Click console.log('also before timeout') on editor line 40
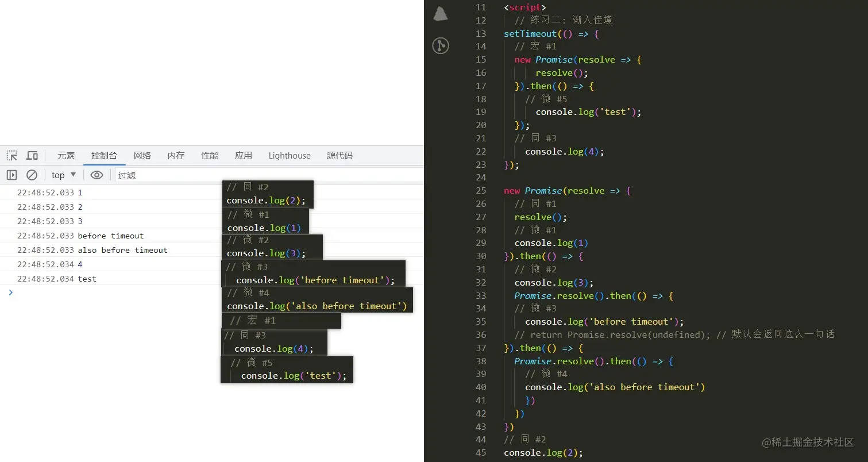Viewport: 868px width, 462px height. tap(615, 387)
